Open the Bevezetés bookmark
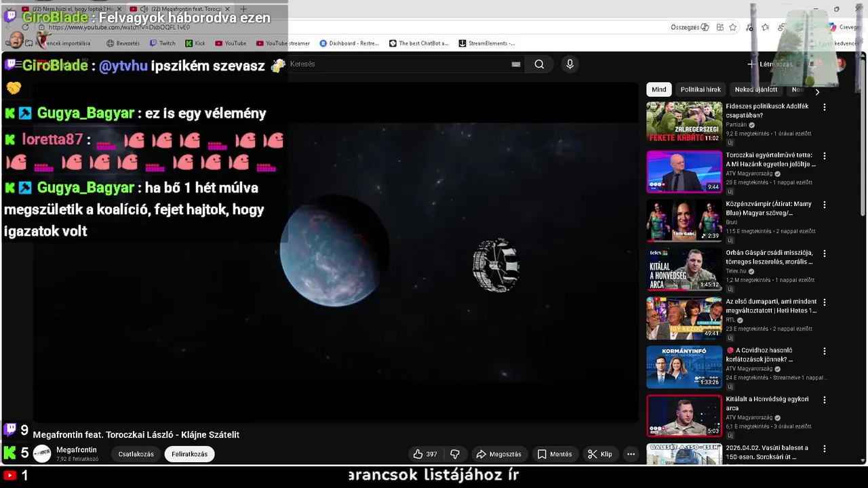 123,43
